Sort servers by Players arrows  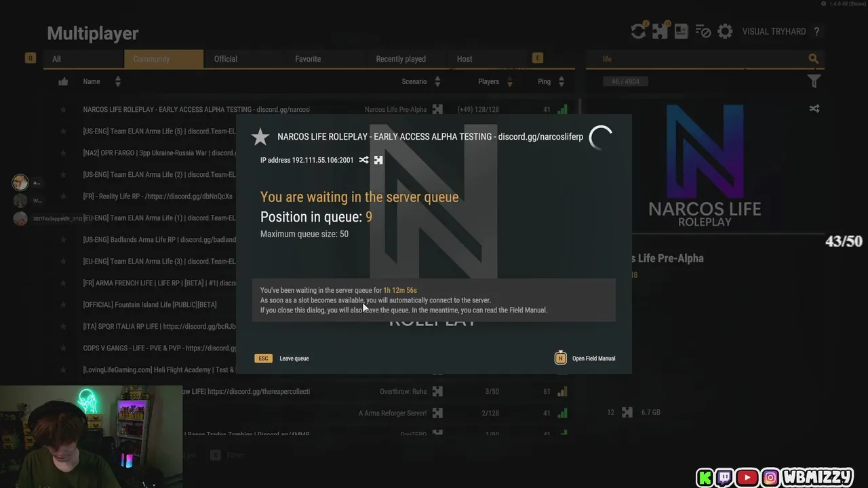coord(509,81)
